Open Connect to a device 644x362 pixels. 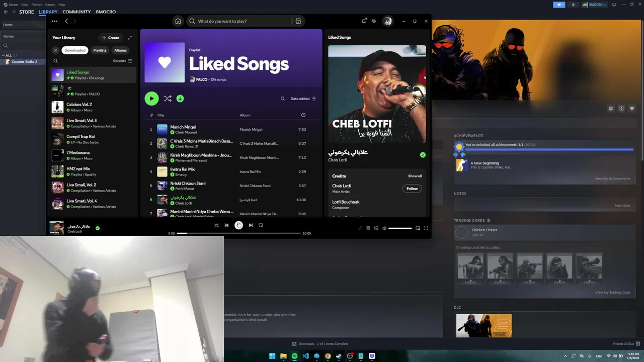376,228
